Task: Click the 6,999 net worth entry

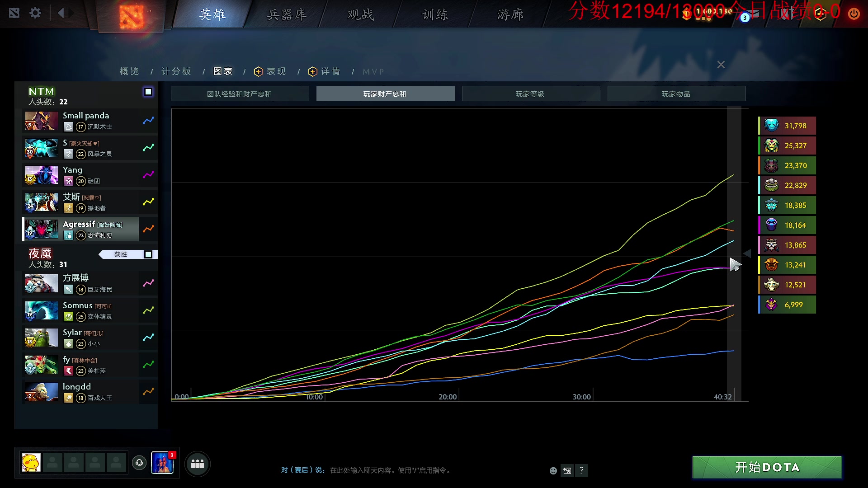Action: coord(787,305)
